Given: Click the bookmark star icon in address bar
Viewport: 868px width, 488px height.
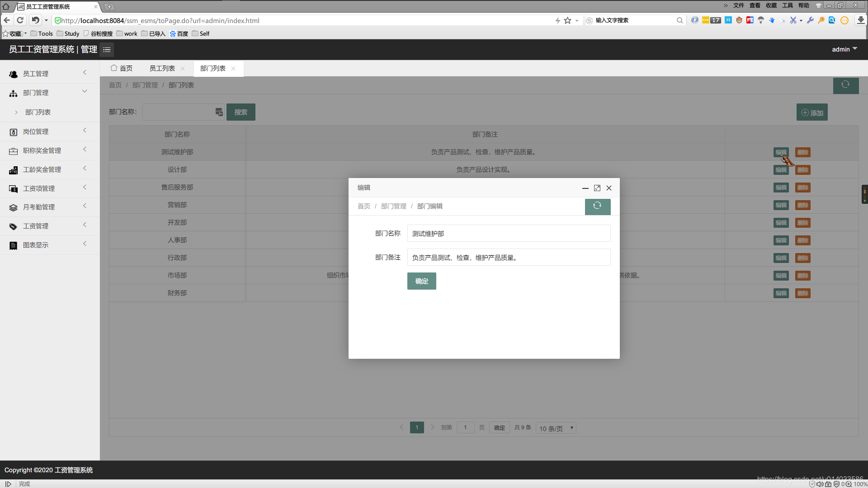Looking at the screenshot, I should click(568, 20).
